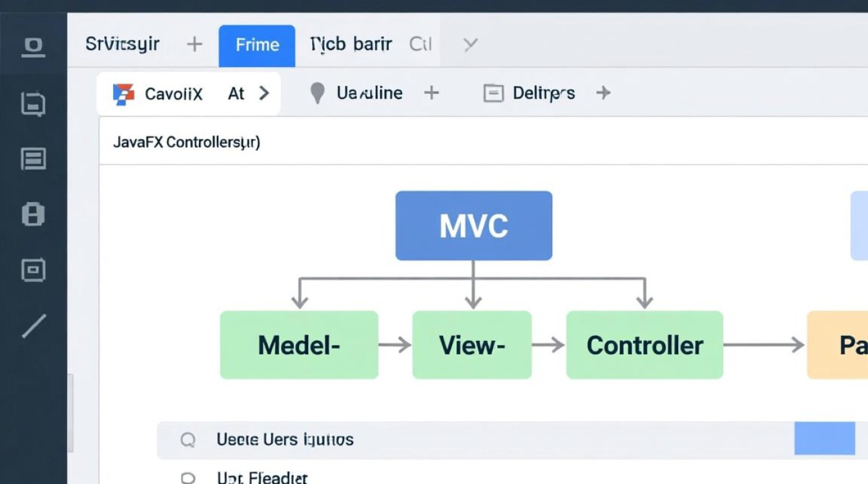This screenshot has width=868, height=484.
Task: Click the framed square sidebar icon
Action: [33, 270]
